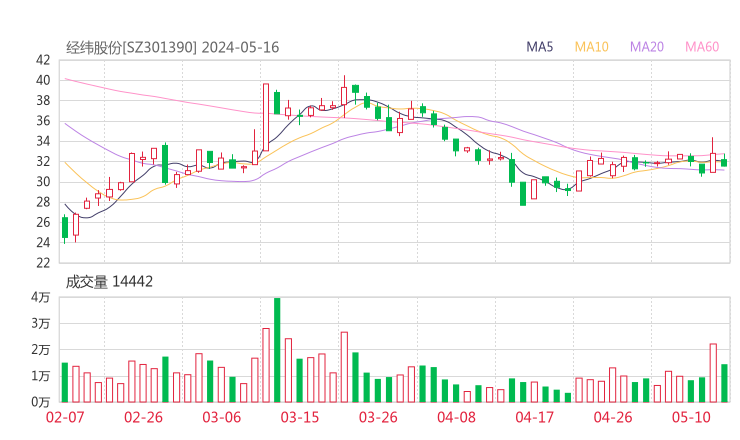Click the 36 price axis label

[43, 121]
